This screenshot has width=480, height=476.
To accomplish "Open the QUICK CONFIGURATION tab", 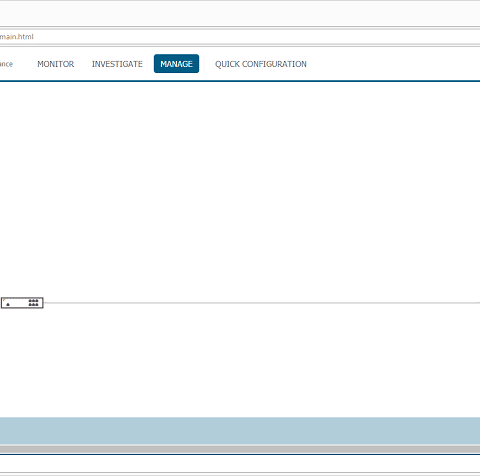I will coord(261,64).
